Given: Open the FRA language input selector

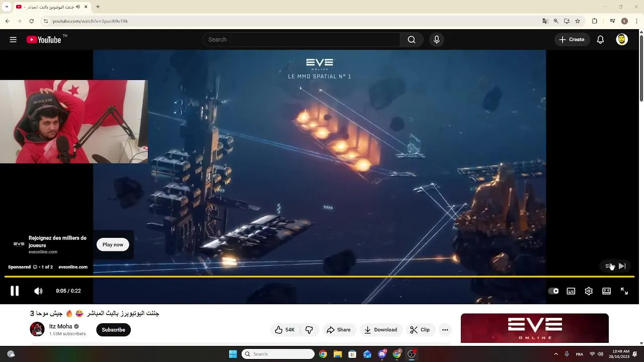Looking at the screenshot, I should 580,354.
